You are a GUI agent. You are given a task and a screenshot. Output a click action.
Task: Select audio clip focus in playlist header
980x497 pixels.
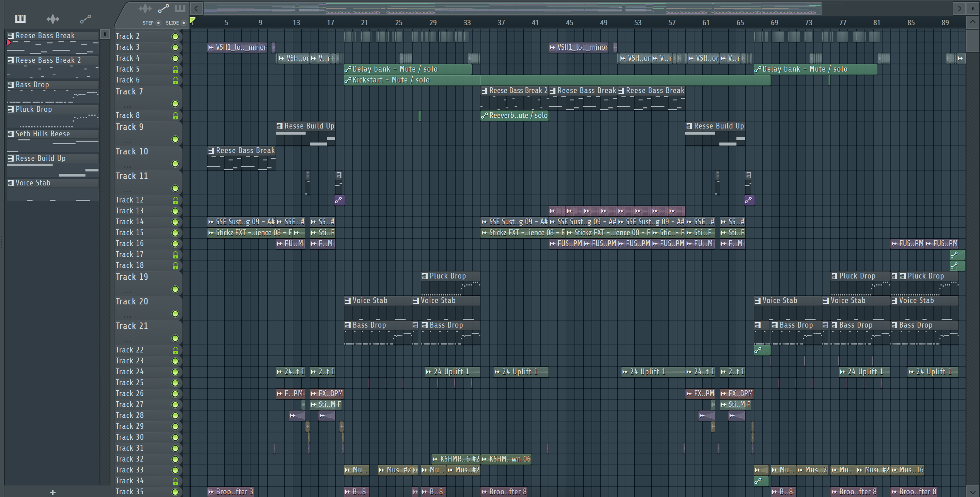click(x=145, y=9)
